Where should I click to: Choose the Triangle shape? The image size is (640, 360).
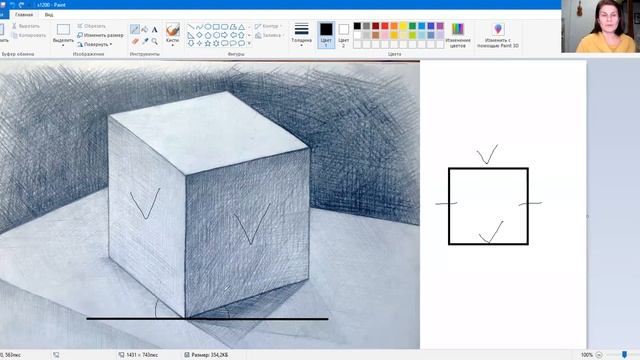(242, 27)
